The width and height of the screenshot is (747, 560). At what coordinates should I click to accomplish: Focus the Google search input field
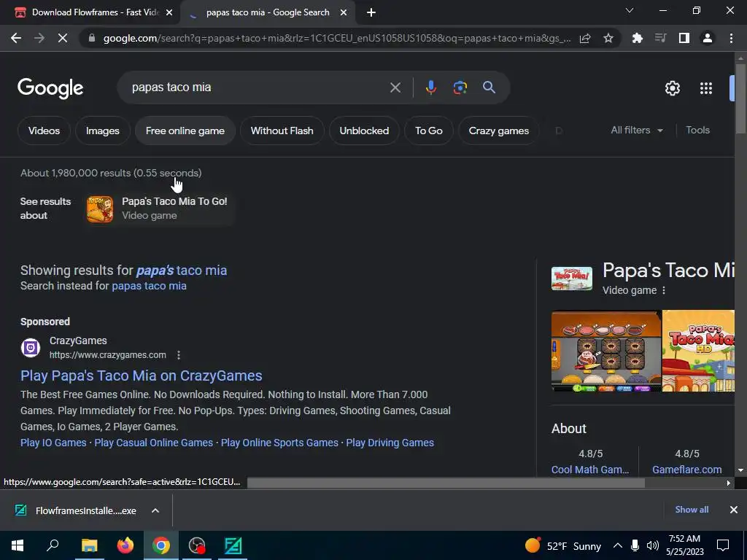pyautogui.click(x=258, y=87)
